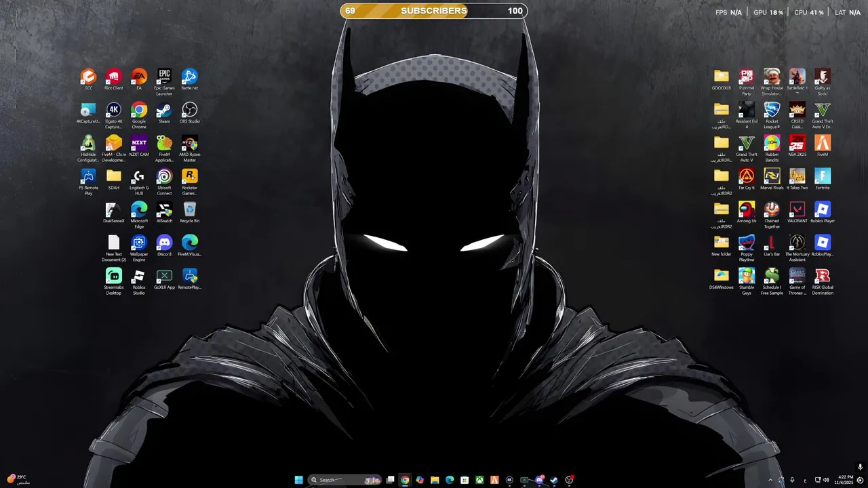Open The Mortuary Assistant shortcut
Image resolution: width=868 pixels, height=488 pixels.
(x=797, y=249)
